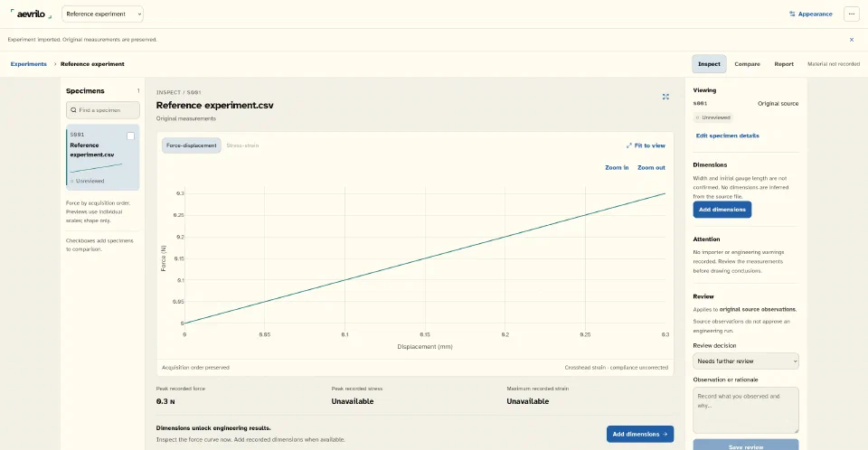This screenshot has height=450, width=868.
Task: Click the 'Material not recorded' text
Action: tap(833, 64)
